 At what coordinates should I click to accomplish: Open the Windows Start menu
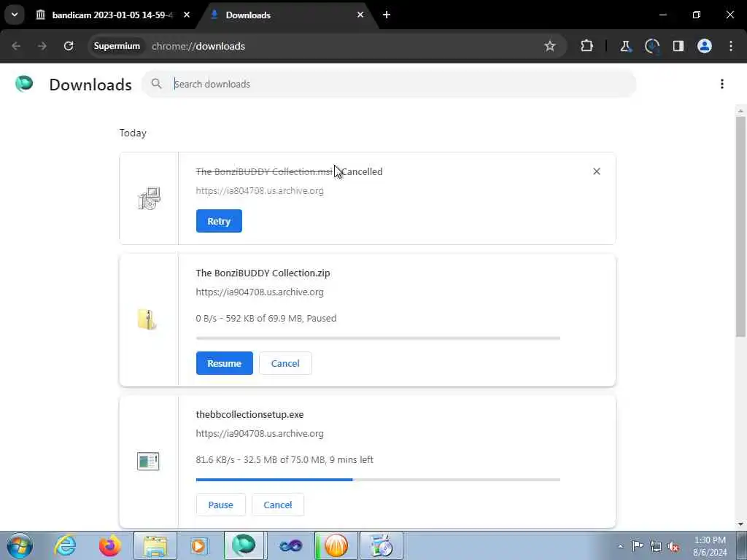(20, 545)
